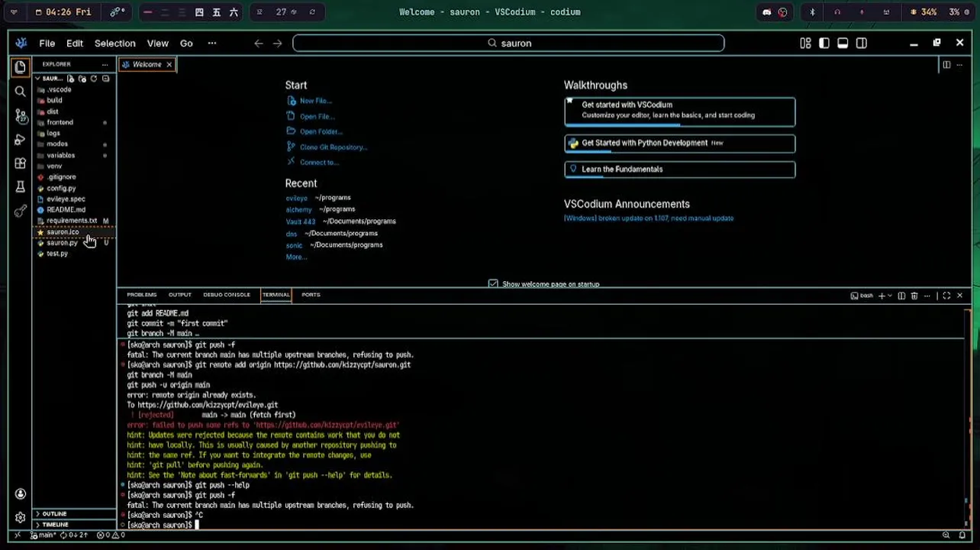Click the headphones icon in system bar
Image resolution: width=980 pixels, height=550 pixels.
click(837, 12)
